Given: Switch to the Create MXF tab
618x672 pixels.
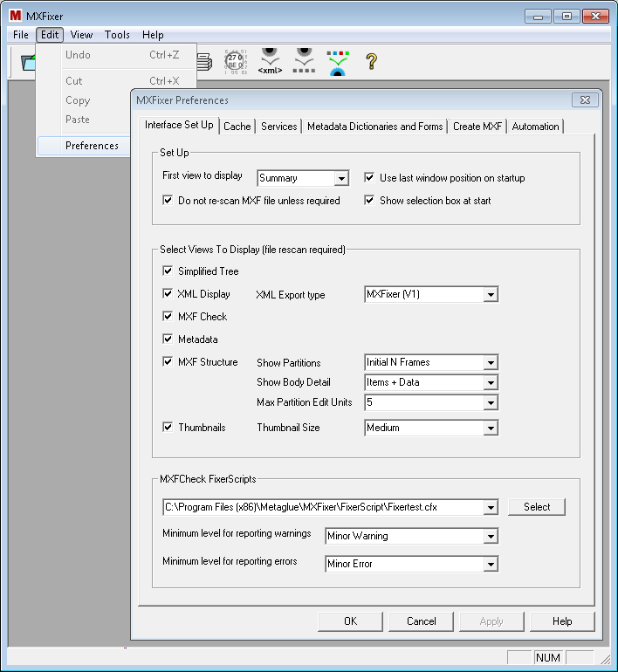Looking at the screenshot, I should pyautogui.click(x=477, y=127).
